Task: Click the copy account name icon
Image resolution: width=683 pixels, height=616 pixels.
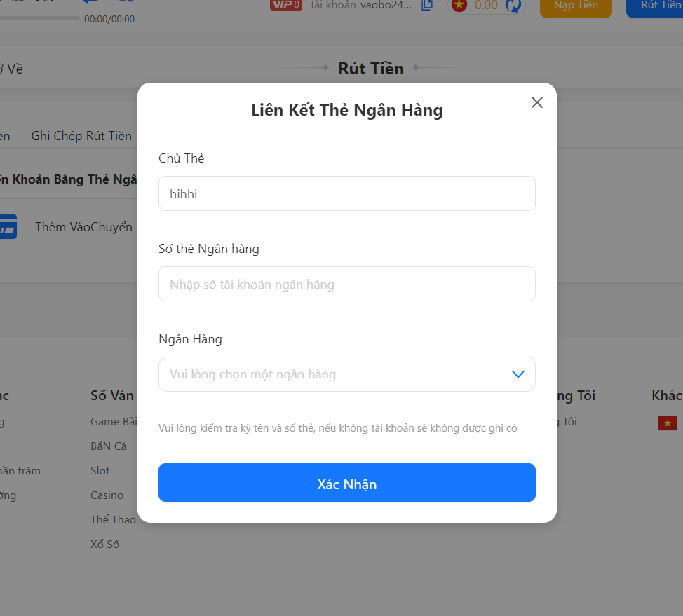Action: pyautogui.click(x=427, y=6)
